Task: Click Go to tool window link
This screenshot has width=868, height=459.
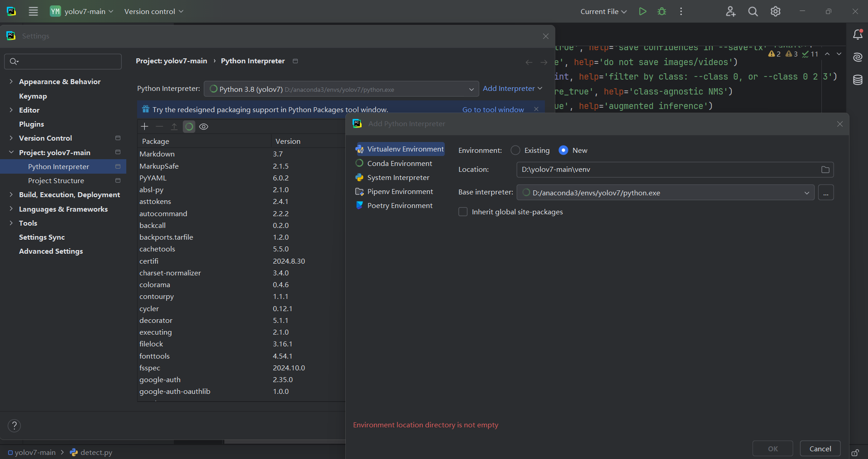Action: (493, 109)
